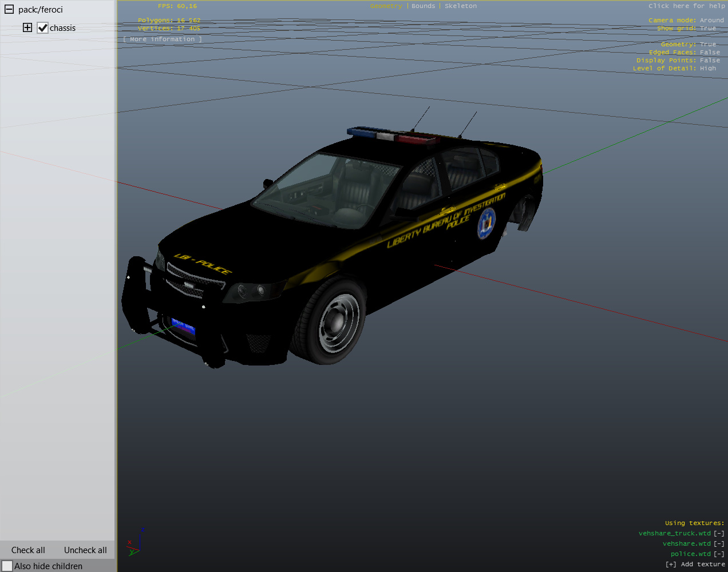This screenshot has width=728, height=572.
Task: Switch to the Bounds view tab
Action: [x=423, y=6]
